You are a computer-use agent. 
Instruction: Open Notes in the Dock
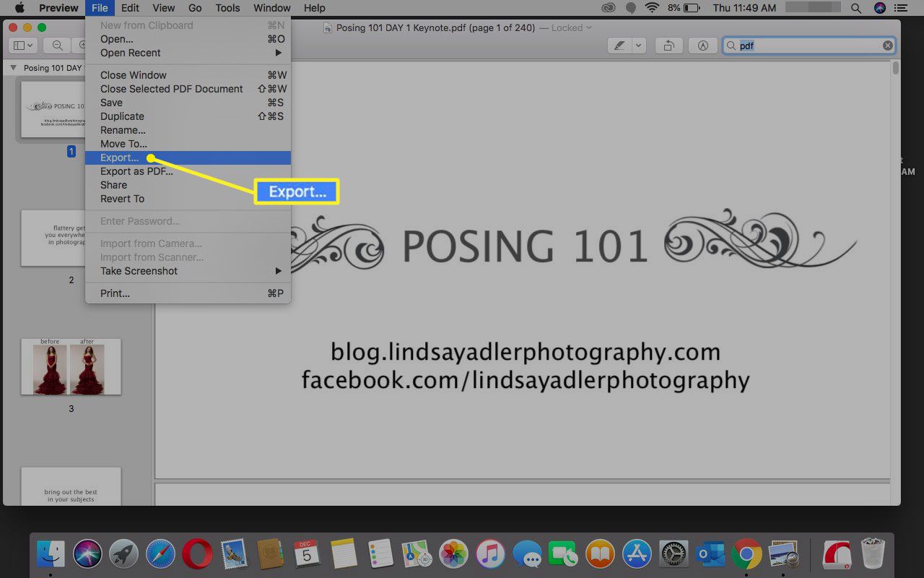click(x=344, y=555)
